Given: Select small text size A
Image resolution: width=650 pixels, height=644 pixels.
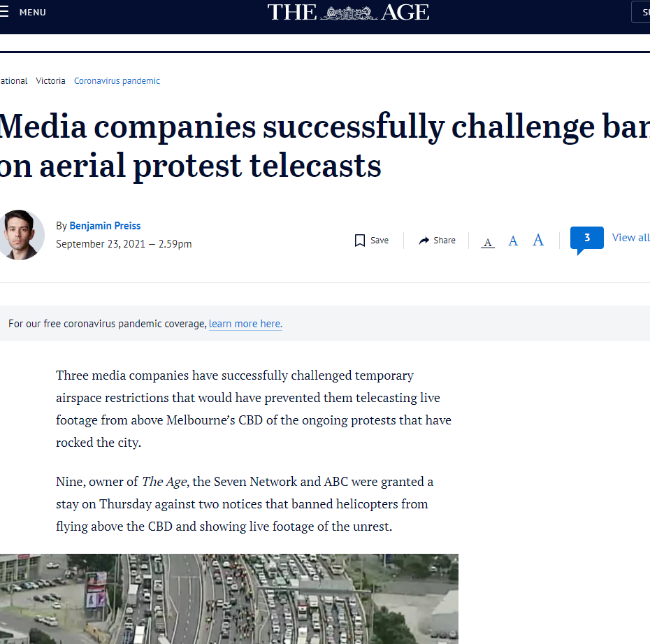Looking at the screenshot, I should click(x=488, y=242).
